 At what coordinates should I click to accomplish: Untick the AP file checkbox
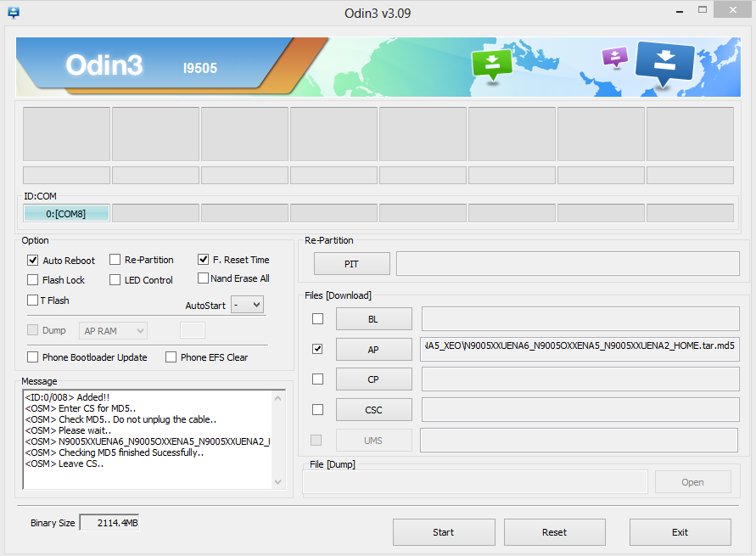coord(317,349)
